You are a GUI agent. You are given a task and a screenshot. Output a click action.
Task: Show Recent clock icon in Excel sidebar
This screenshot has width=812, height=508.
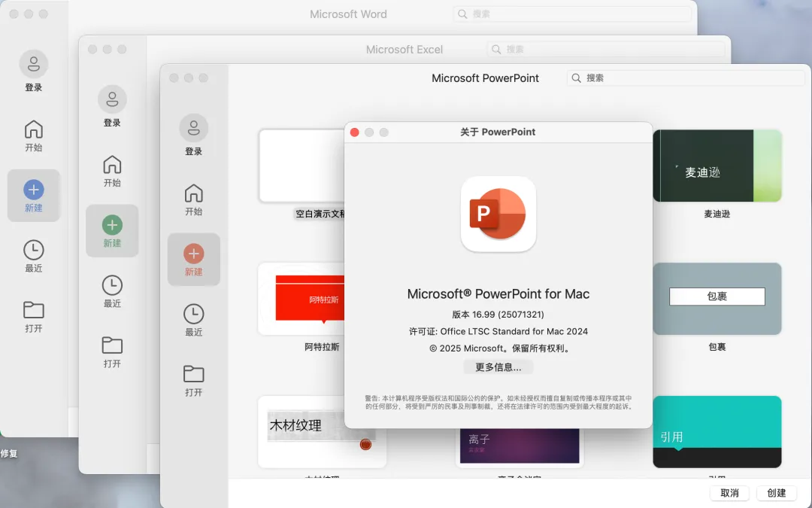[112, 285]
